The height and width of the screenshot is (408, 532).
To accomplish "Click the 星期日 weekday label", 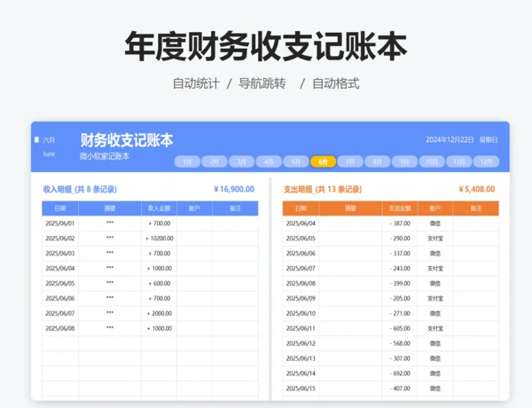I will click(x=489, y=140).
